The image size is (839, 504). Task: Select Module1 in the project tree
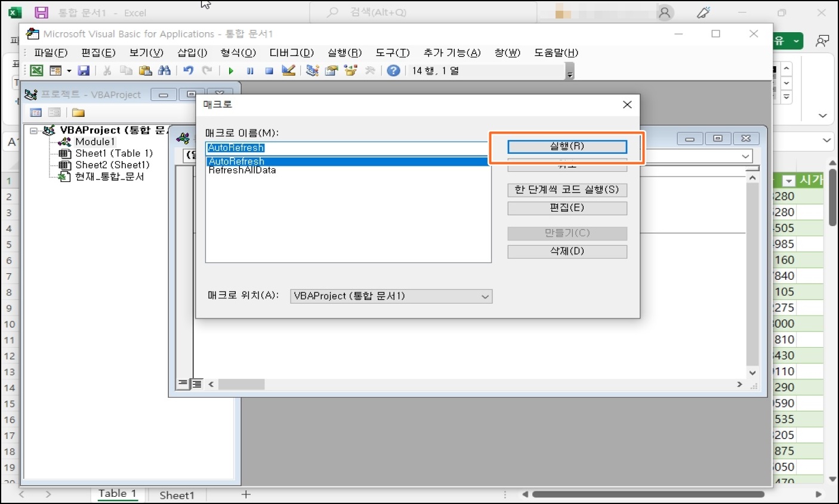click(x=94, y=142)
